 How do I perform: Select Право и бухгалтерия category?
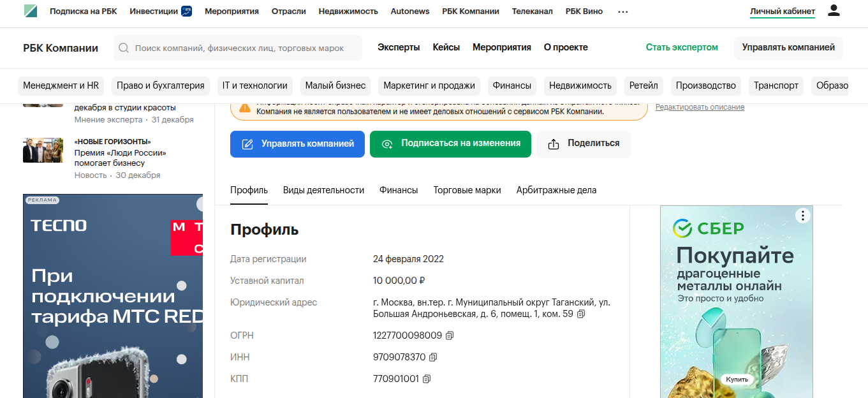[161, 85]
